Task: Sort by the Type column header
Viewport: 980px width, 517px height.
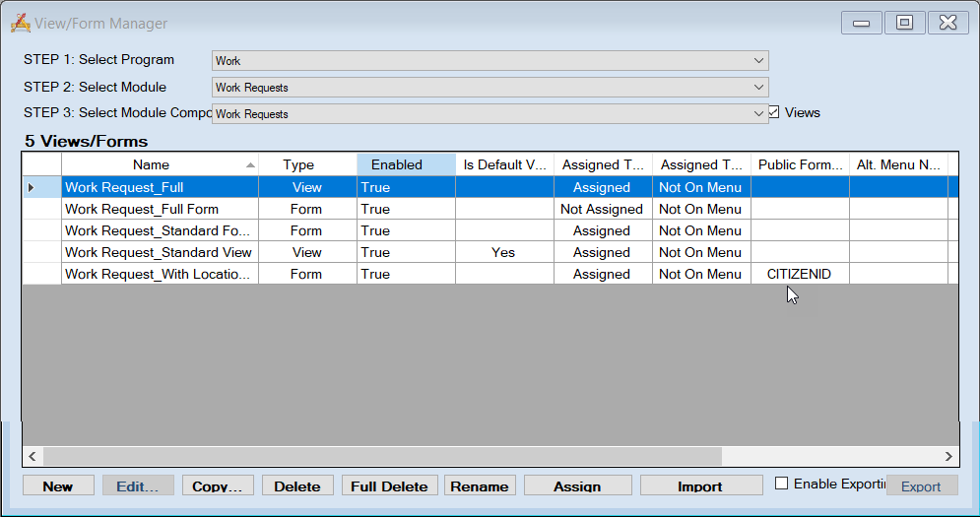Action: (x=307, y=165)
